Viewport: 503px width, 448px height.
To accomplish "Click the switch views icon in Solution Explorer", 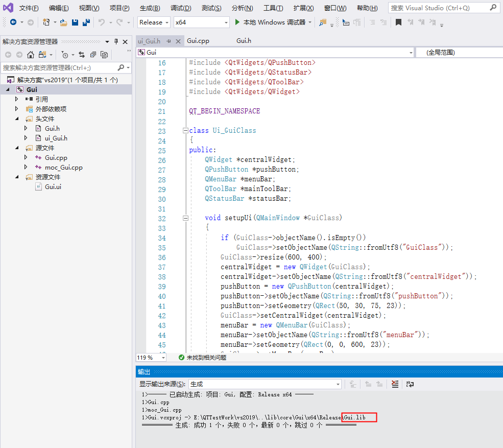I will [x=42, y=55].
